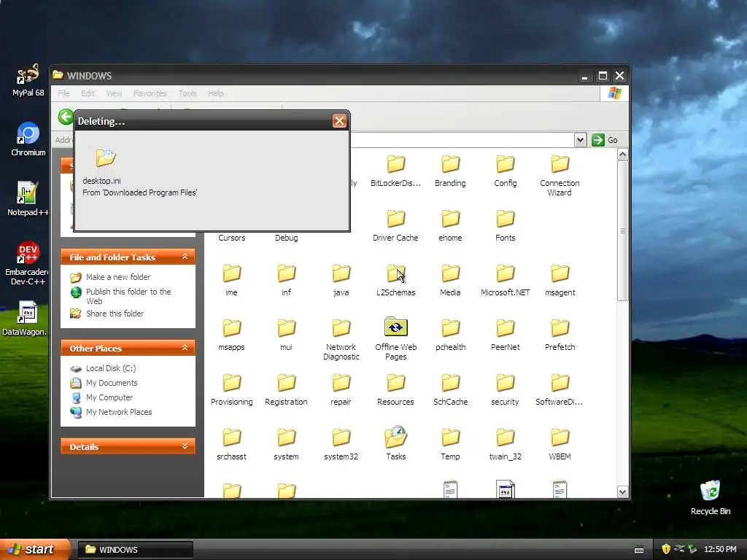This screenshot has width=747, height=560.
Task: Select the L2Schemas folder
Action: [x=395, y=279]
